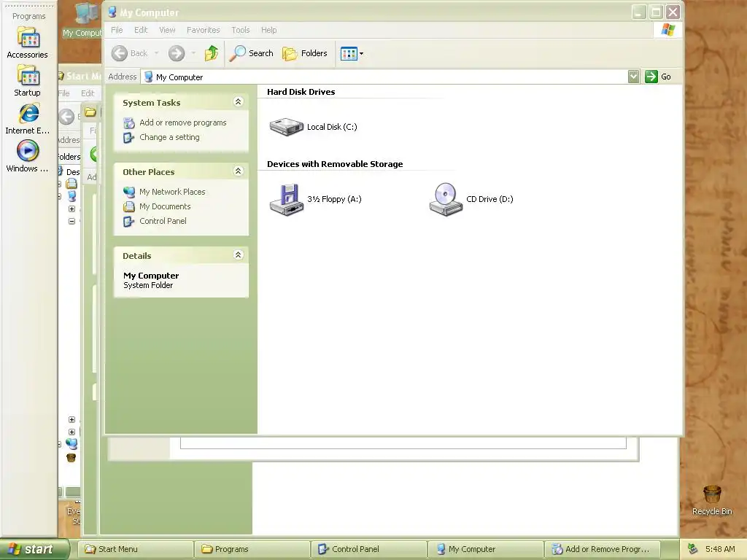Click Devices with Removable Storage header

[x=335, y=164]
